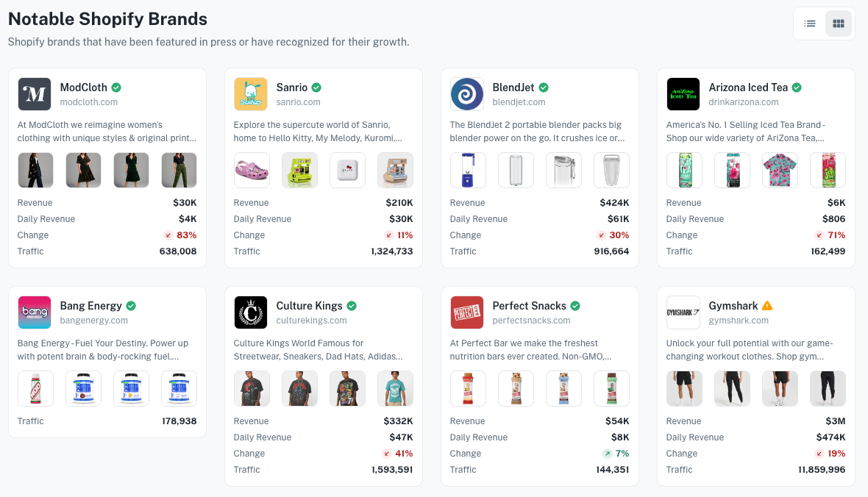868x497 pixels.
Task: Click the Arizona Iced Tea logo
Action: click(683, 94)
